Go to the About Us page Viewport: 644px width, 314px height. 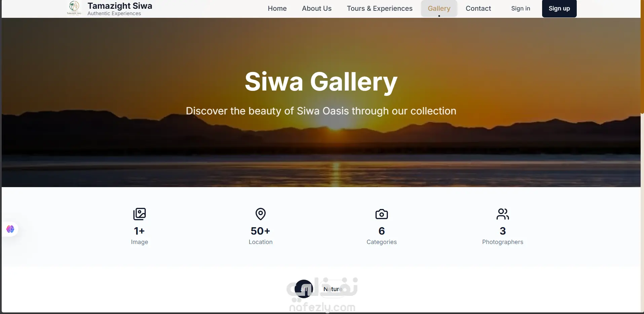[317, 8]
